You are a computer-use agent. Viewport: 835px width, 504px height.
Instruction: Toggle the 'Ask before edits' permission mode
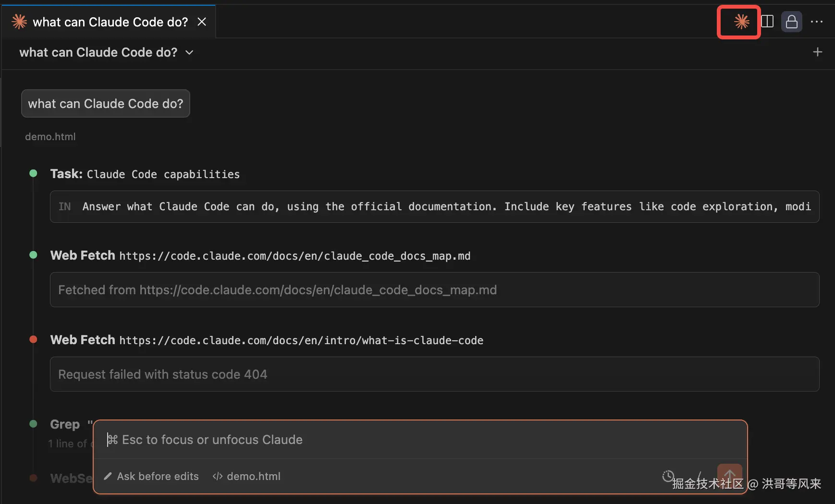pos(151,476)
